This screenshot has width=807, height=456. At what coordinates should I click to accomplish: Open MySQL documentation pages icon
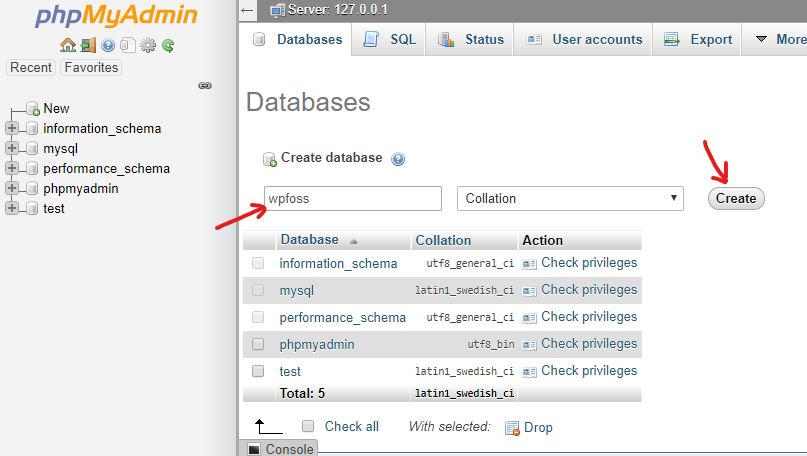(x=128, y=45)
